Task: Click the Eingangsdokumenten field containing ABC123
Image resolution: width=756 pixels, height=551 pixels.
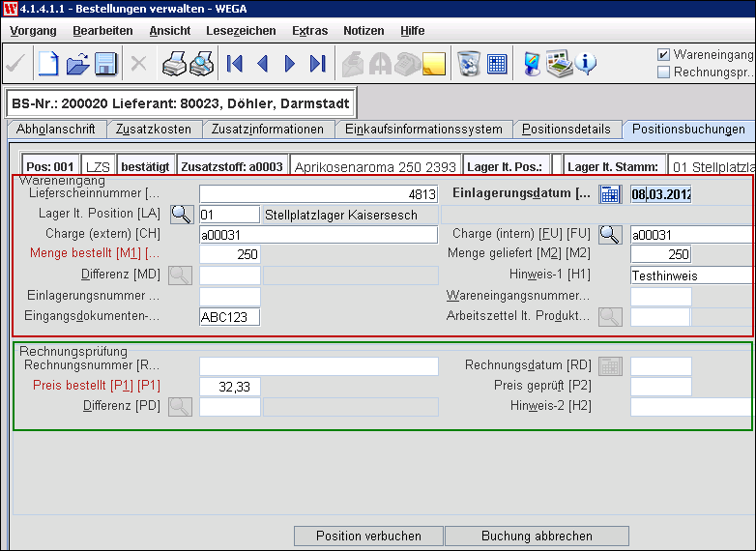Action: 229,316
